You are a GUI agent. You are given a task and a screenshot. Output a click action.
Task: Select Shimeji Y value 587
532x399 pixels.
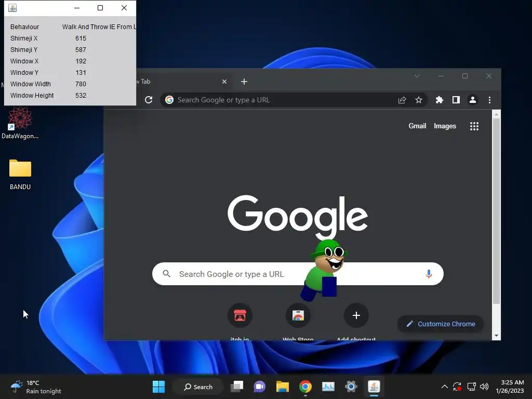(81, 50)
